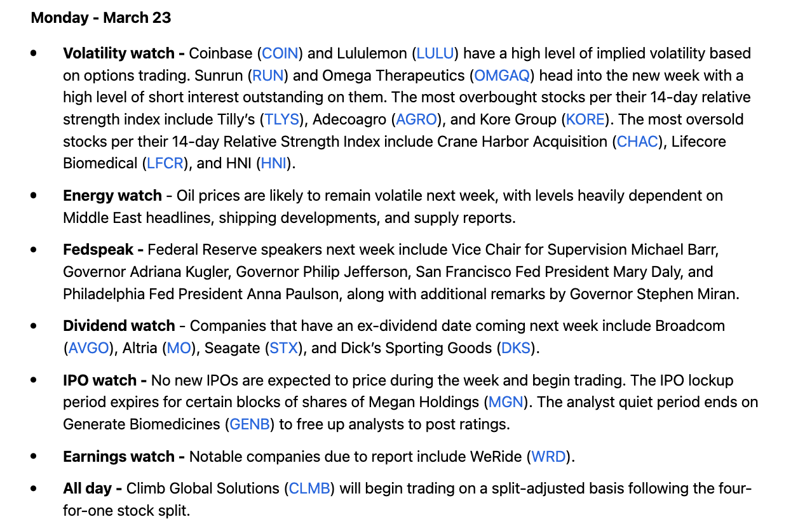Open Seagate's STX ticker link
The height and width of the screenshot is (531, 812).
coord(283,348)
